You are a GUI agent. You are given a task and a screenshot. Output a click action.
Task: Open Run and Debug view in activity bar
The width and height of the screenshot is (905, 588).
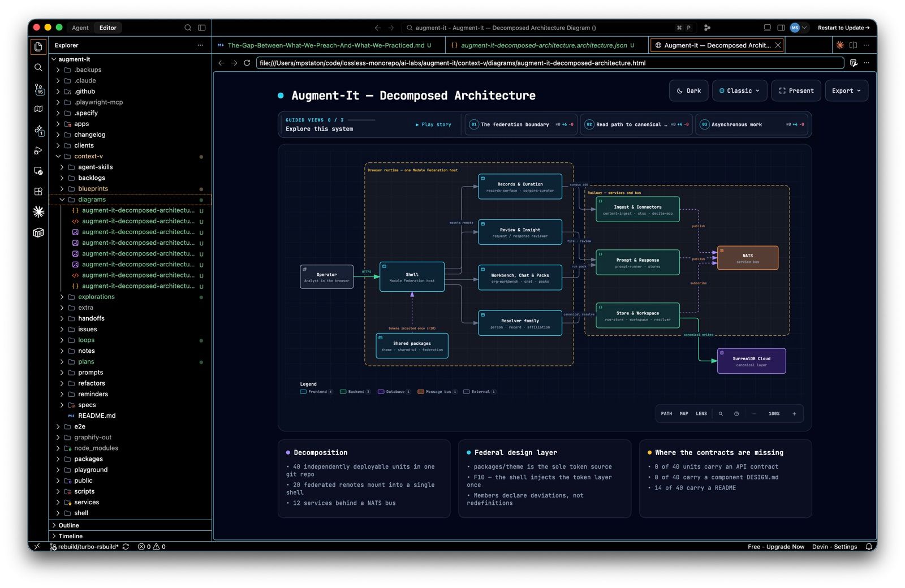(x=38, y=150)
